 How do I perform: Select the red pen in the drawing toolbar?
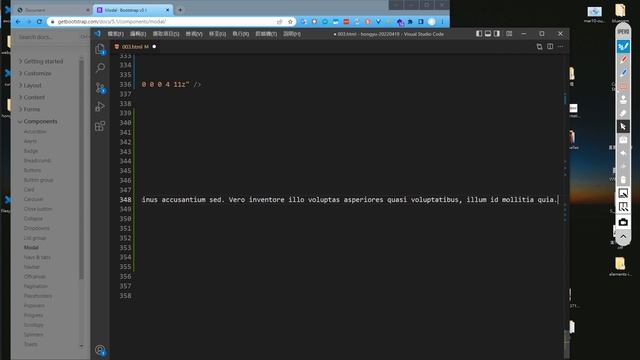[623, 60]
